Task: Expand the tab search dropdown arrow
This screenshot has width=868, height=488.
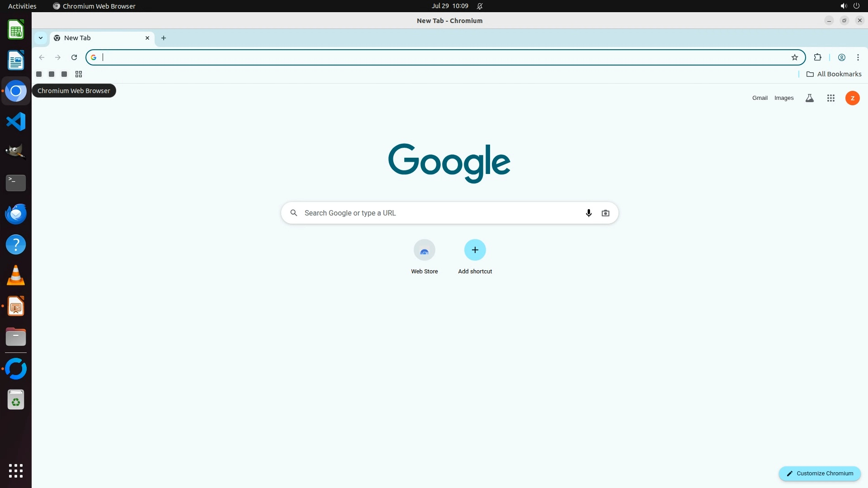Action: [x=41, y=38]
